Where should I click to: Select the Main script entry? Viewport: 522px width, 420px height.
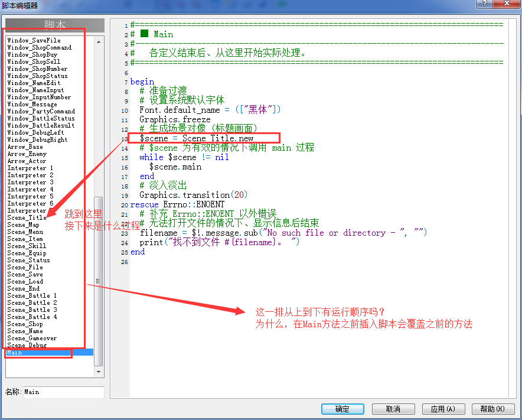[x=50, y=353]
